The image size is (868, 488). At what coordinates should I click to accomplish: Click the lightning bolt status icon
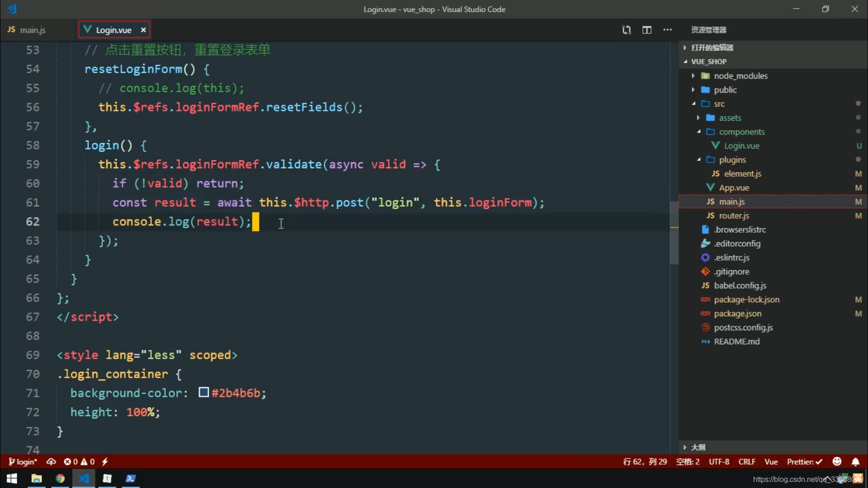point(105,462)
